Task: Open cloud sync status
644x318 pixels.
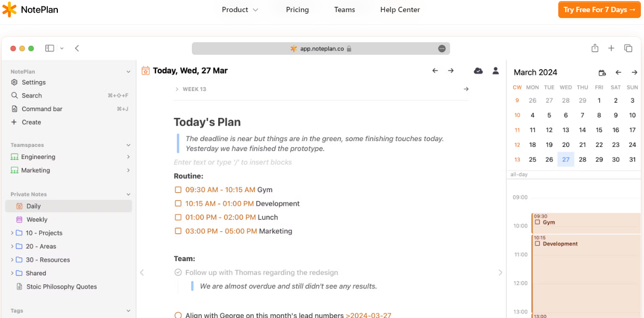Action: pos(478,70)
